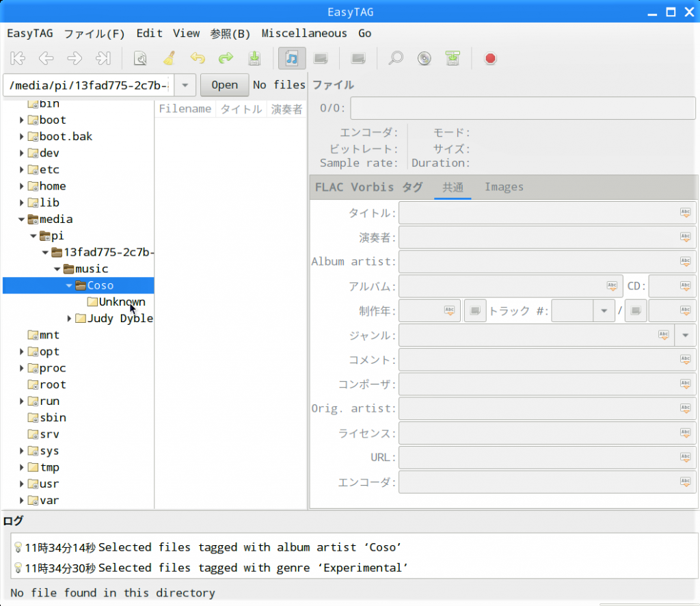Click the Open button
Viewport: 700px width, 606px height.
[224, 85]
